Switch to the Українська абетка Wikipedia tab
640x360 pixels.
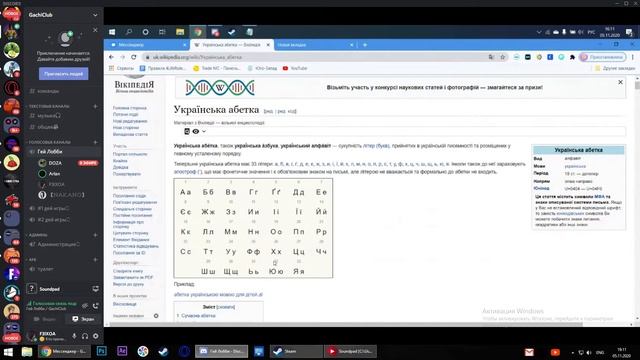point(231,45)
